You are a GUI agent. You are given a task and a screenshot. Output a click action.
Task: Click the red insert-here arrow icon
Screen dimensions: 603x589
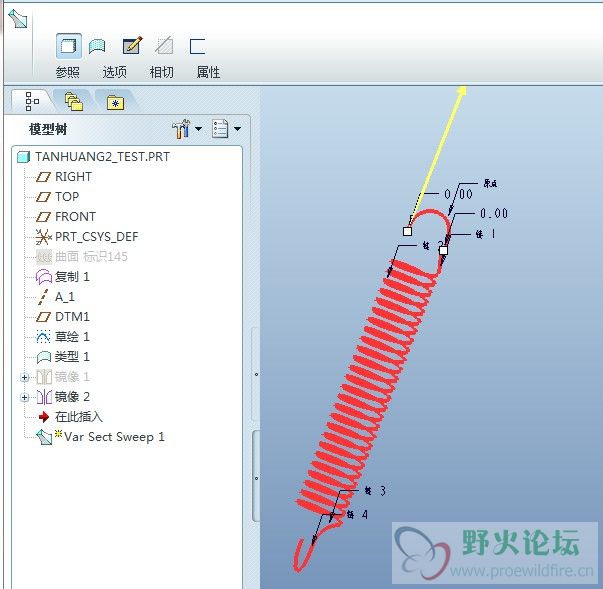click(x=44, y=417)
